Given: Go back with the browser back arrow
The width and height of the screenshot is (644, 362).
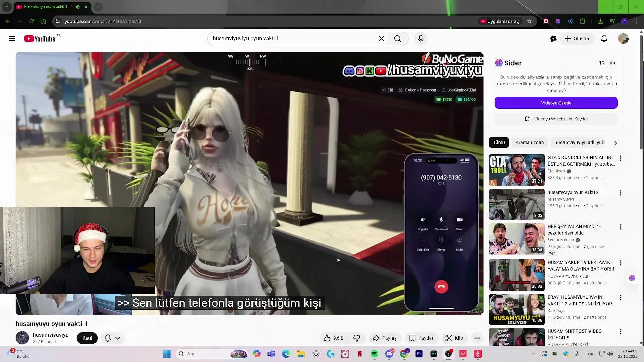Looking at the screenshot, I should coord(8,21).
